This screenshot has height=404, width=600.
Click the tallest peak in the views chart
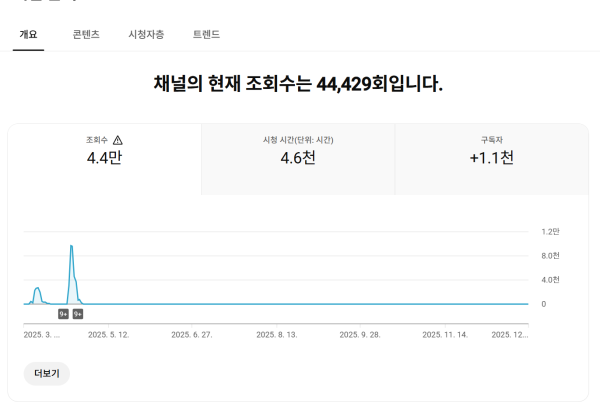(71, 246)
